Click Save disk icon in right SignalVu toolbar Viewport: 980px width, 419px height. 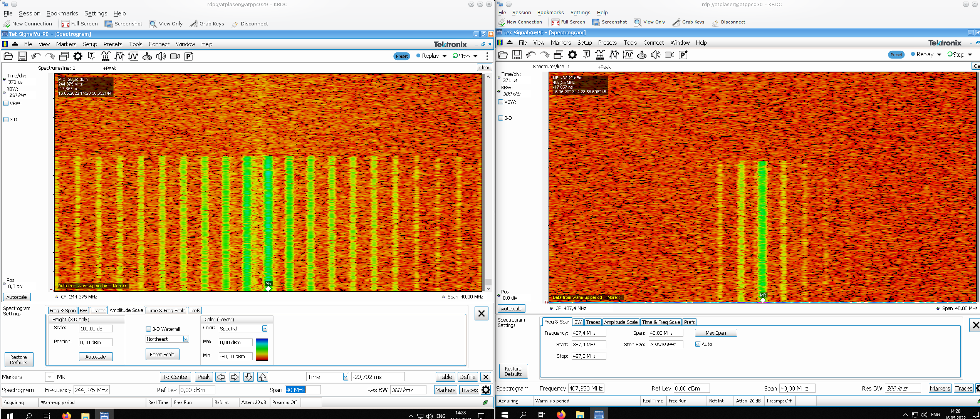coord(517,55)
